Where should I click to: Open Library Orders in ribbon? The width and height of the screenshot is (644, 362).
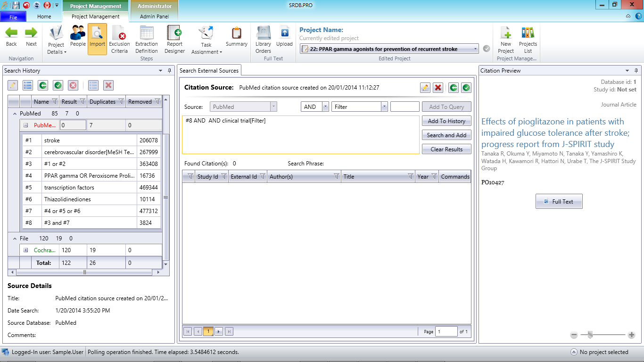(x=263, y=40)
